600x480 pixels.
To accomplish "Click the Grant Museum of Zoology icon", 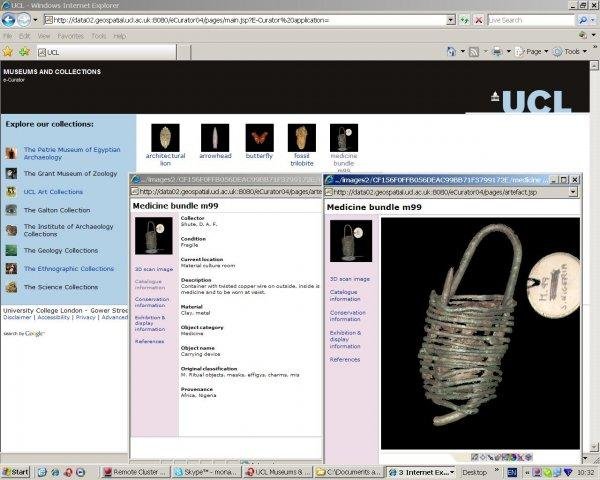I will [11, 173].
